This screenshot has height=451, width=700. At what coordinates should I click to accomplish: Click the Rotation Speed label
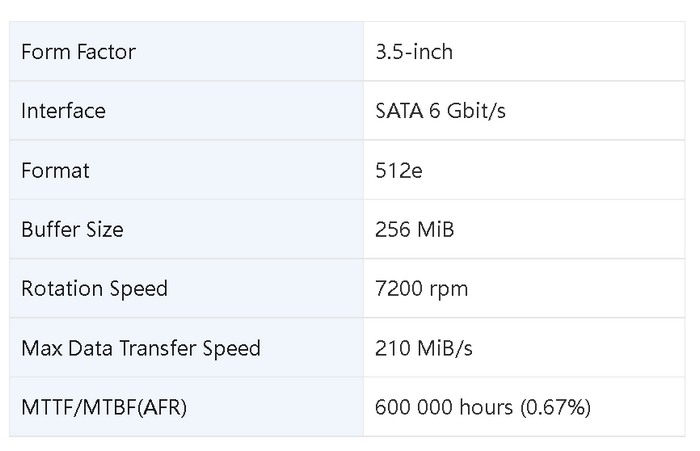coord(94,289)
